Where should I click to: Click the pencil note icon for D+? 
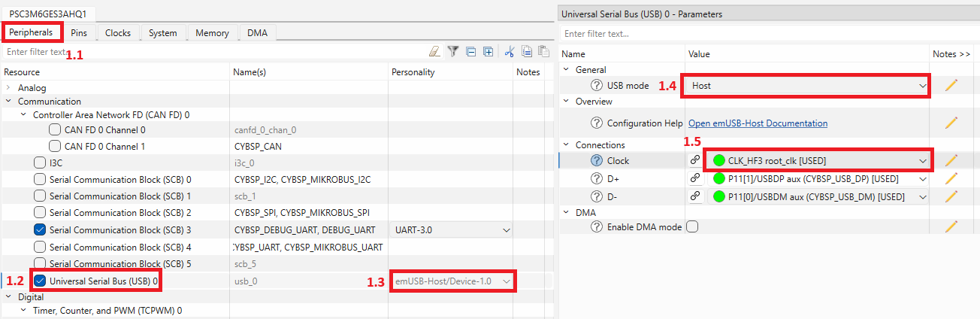pyautogui.click(x=951, y=178)
